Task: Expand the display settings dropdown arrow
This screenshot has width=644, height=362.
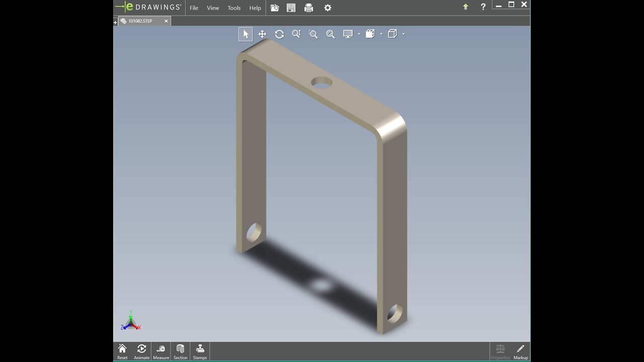Action: pos(359,34)
